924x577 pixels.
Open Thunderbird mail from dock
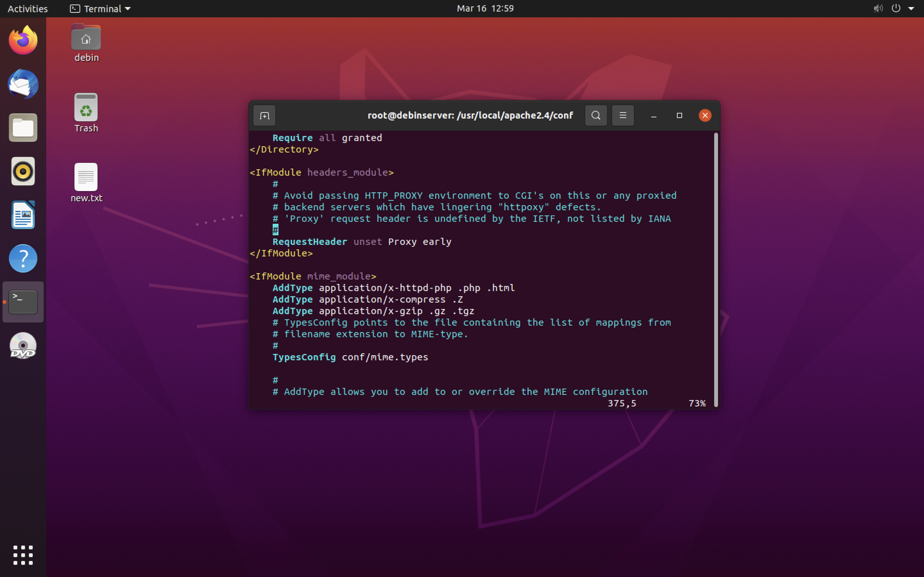[23, 84]
